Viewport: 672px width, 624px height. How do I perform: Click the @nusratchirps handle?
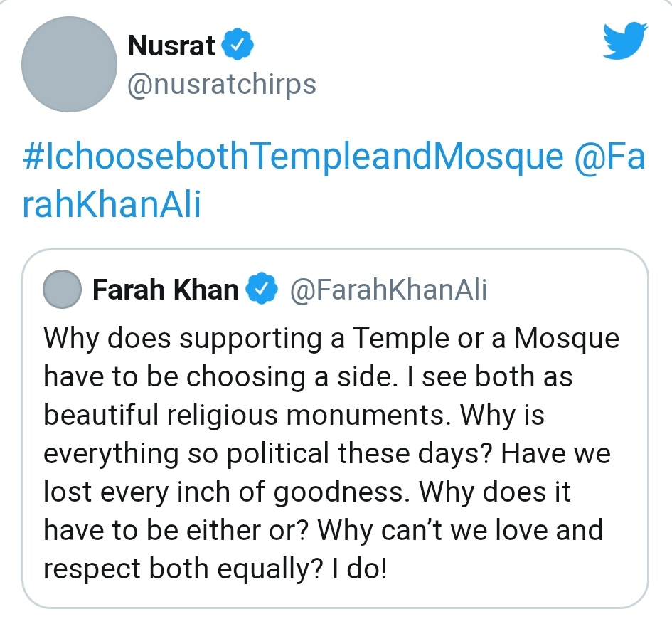(x=222, y=84)
